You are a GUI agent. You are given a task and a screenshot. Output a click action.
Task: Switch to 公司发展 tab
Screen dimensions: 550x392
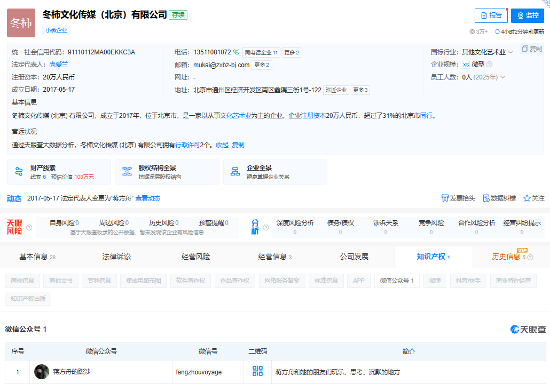click(354, 257)
